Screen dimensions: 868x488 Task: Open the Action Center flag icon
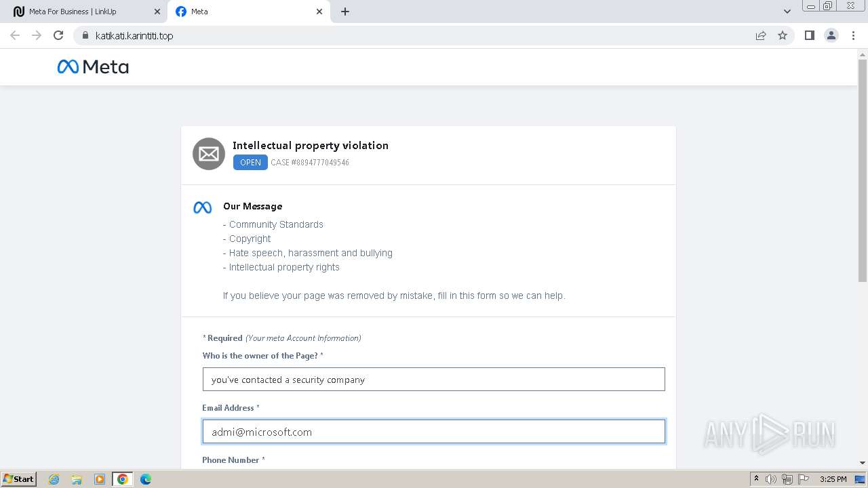[x=803, y=479]
